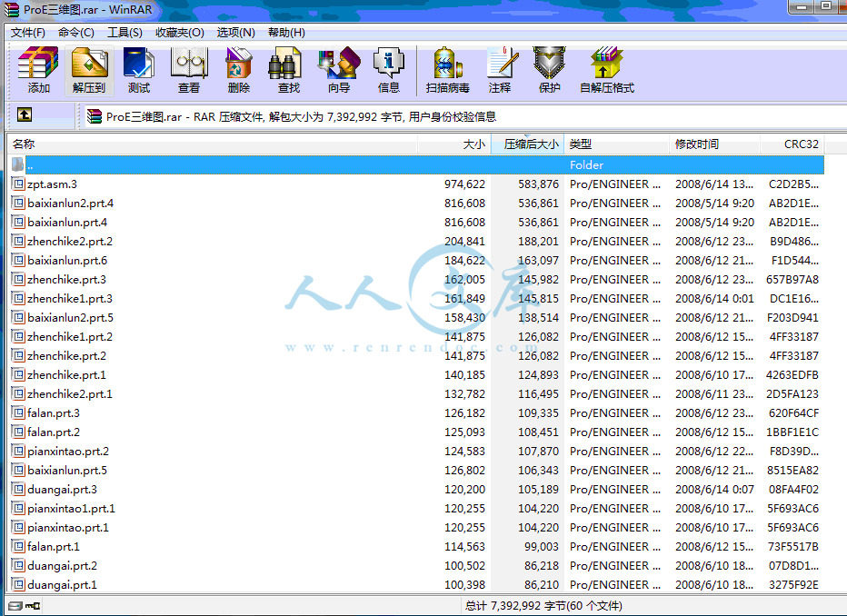Sort by the Type (类型) column header
847x616 pixels.
616,144
